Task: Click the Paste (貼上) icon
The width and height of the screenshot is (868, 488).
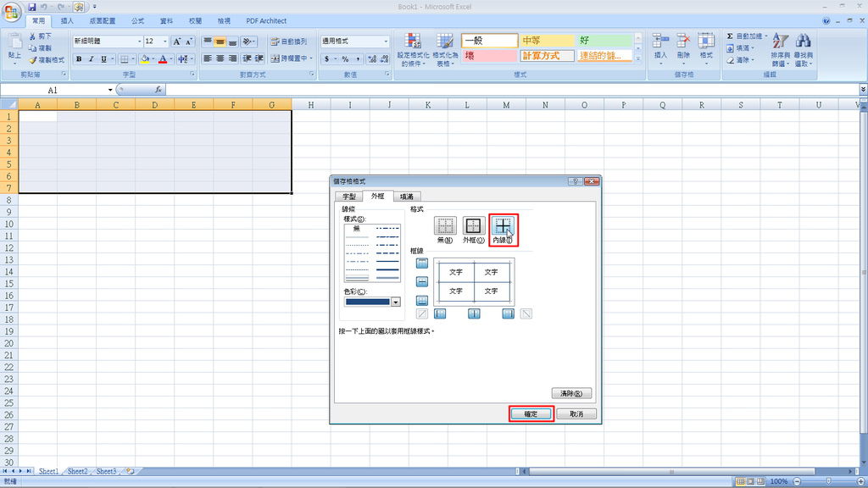Action: (15, 47)
